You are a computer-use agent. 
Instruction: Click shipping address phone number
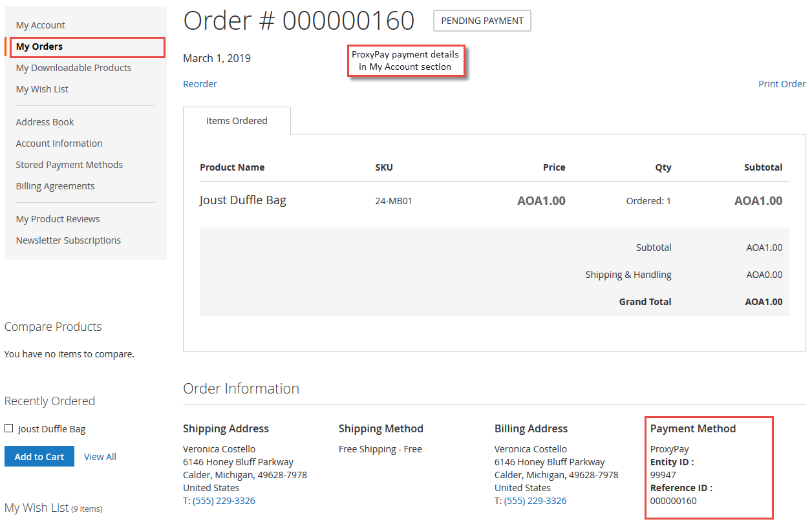[x=224, y=501]
